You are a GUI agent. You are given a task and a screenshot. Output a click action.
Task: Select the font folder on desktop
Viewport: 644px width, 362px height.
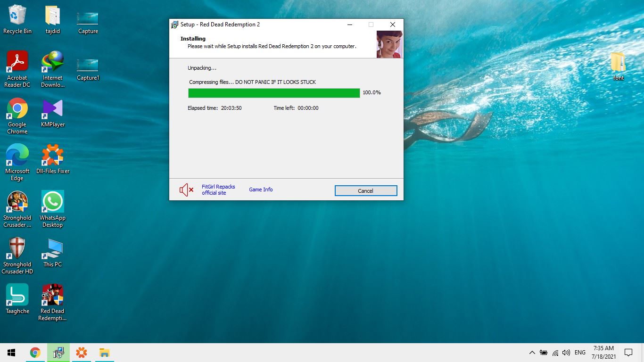(618, 66)
